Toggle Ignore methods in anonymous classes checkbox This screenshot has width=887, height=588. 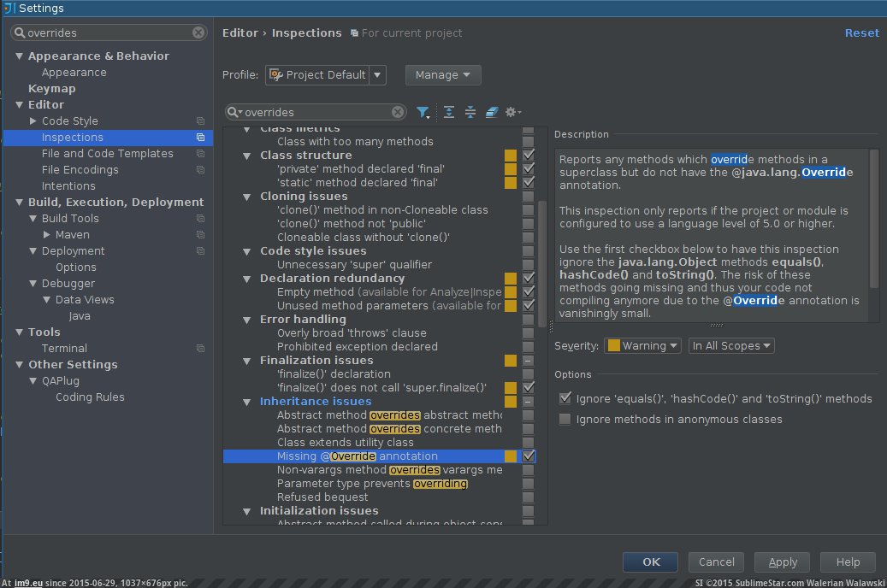pyautogui.click(x=565, y=419)
